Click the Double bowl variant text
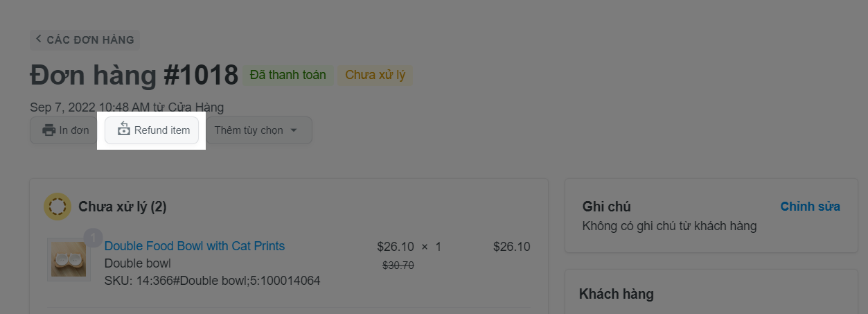 pos(137,263)
